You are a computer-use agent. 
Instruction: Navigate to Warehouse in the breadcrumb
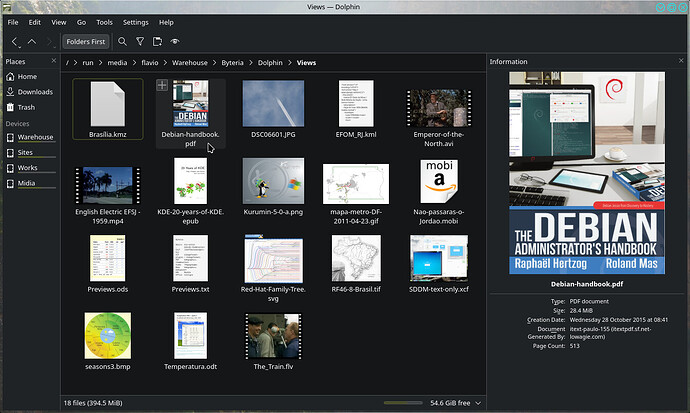pos(190,63)
